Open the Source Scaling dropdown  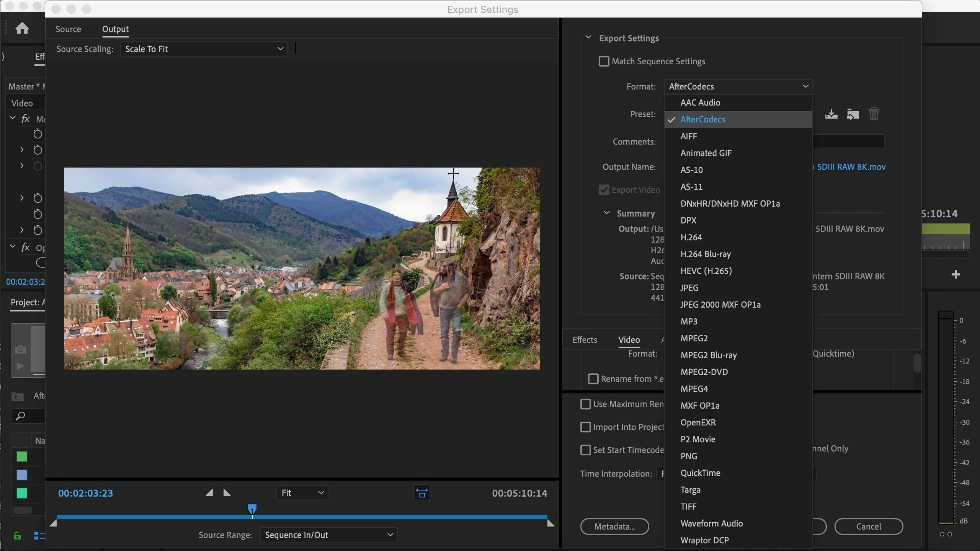pos(204,49)
